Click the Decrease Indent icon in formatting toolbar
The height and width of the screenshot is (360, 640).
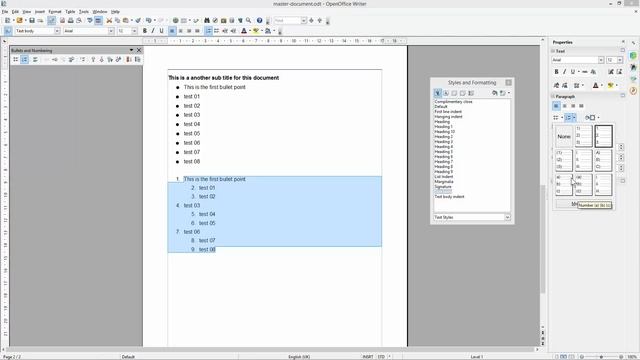click(x=225, y=31)
